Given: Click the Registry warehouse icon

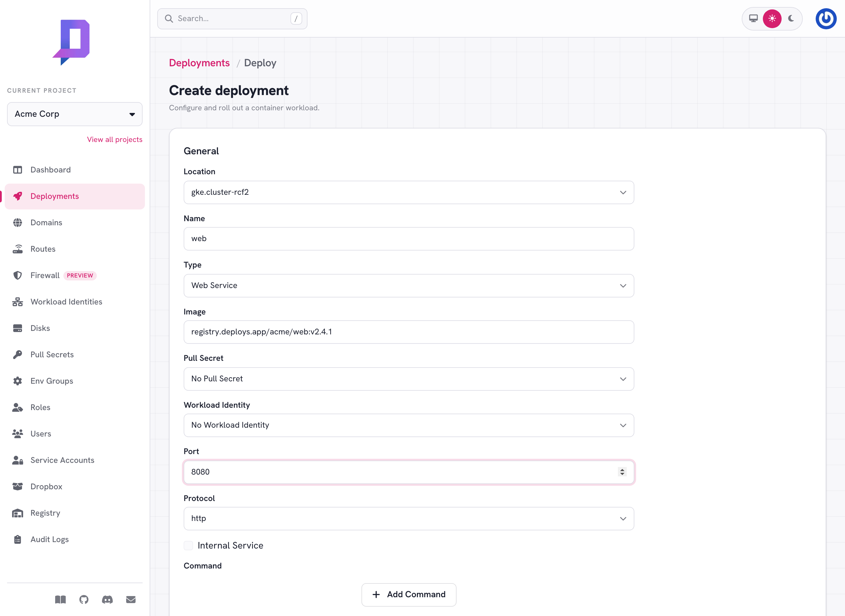Looking at the screenshot, I should click(x=18, y=513).
